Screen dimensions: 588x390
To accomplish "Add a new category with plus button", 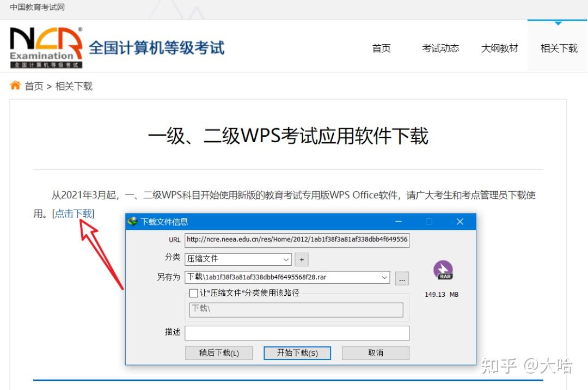I will pyautogui.click(x=302, y=259).
